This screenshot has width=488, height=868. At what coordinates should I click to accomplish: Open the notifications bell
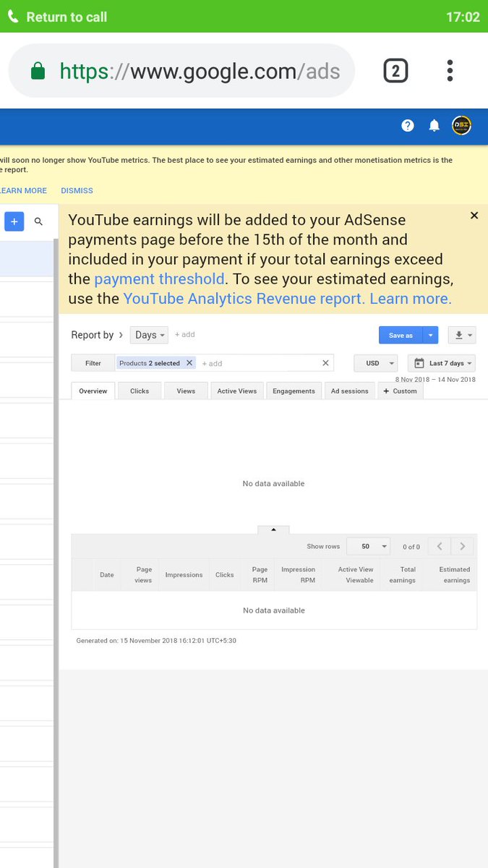coord(435,125)
